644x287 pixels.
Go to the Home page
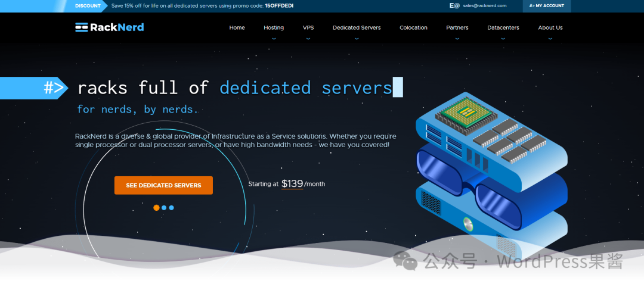[237, 28]
